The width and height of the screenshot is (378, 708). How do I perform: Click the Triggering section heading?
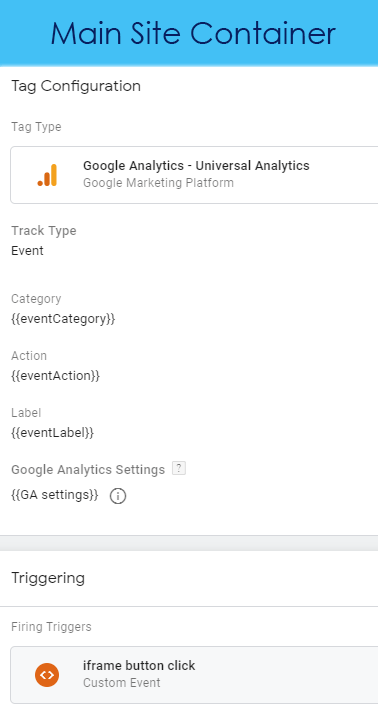tap(48, 578)
